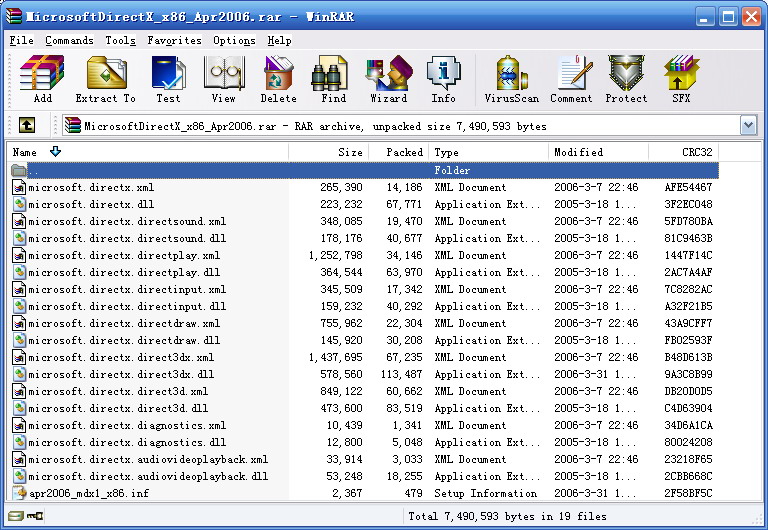The image size is (768, 530).
Task: Sort by Size column header
Action: click(329, 152)
